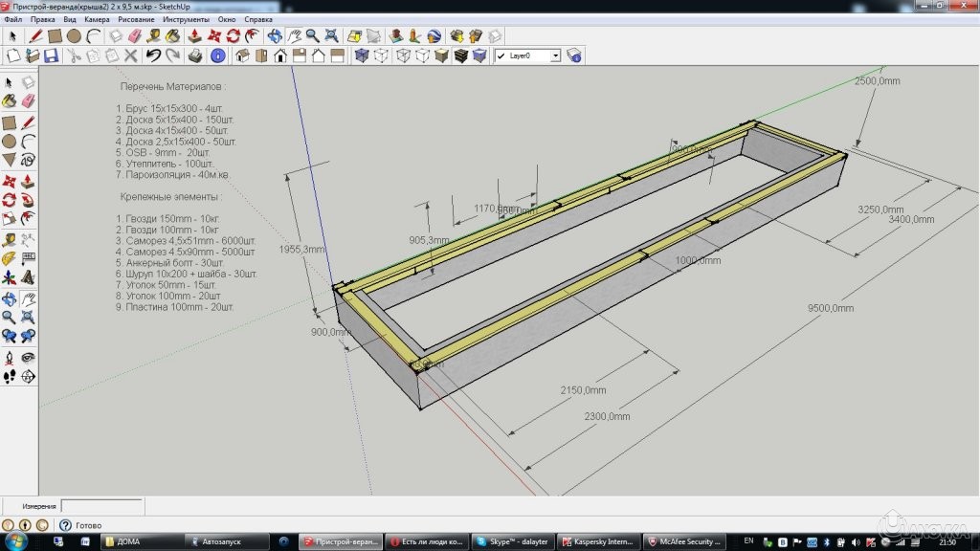Image resolution: width=980 pixels, height=551 pixels.
Task: Enable Monochrome face style
Action: click(481, 56)
